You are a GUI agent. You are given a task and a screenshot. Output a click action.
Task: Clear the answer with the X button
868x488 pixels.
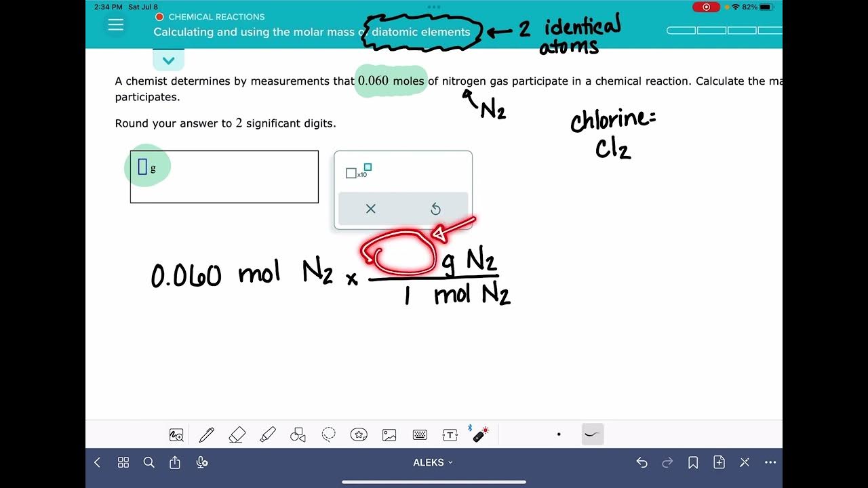tap(370, 209)
